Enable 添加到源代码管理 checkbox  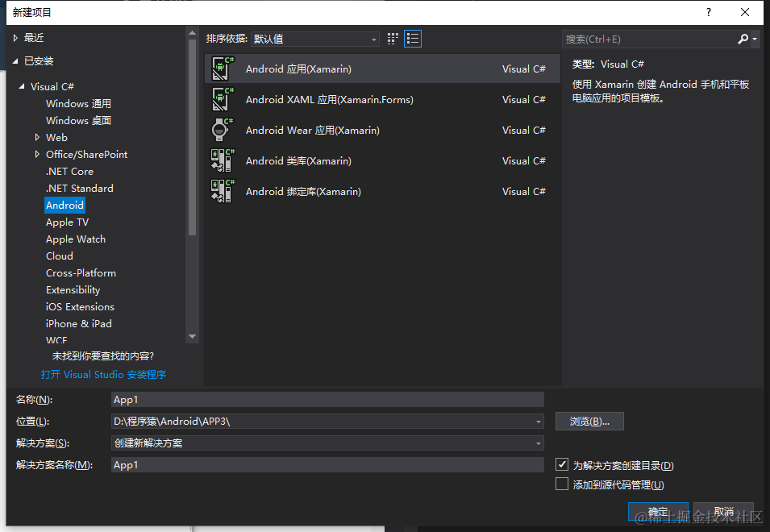[x=562, y=484]
